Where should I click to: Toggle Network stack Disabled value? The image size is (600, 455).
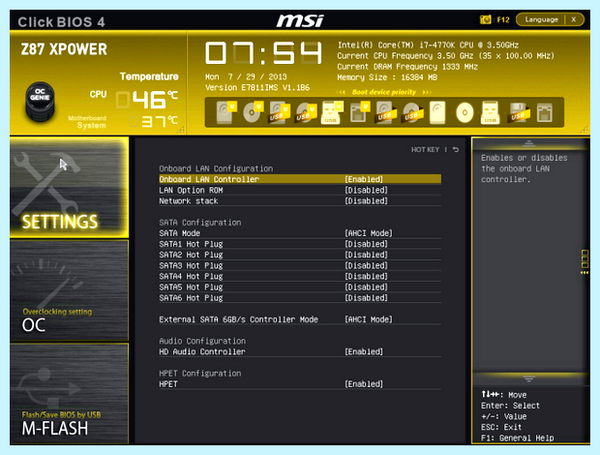point(366,201)
